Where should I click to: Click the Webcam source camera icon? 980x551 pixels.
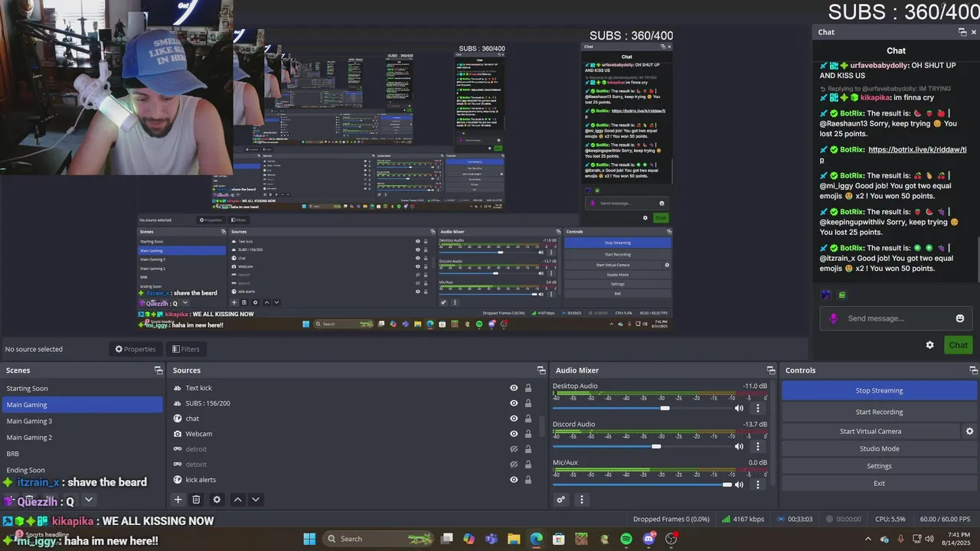178,434
